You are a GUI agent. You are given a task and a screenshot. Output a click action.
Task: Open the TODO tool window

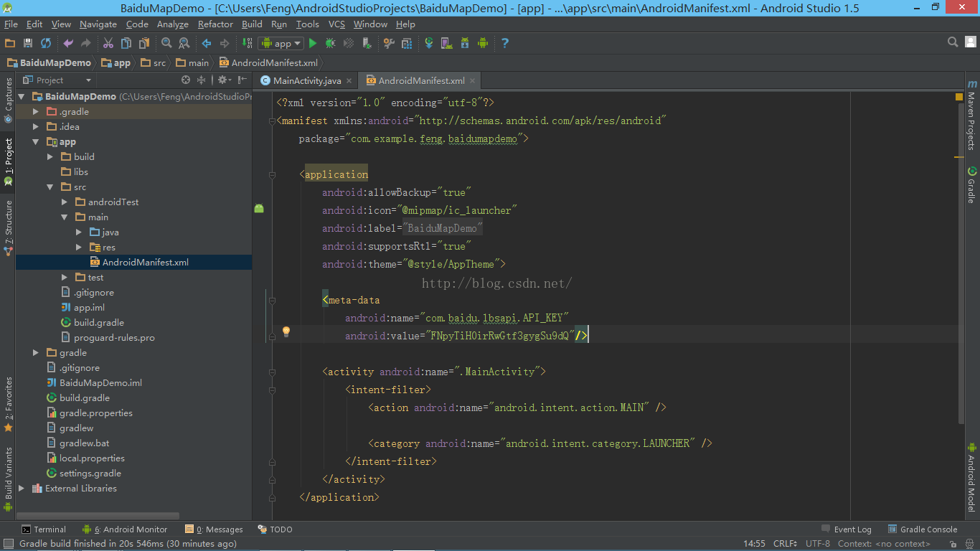tap(275, 529)
